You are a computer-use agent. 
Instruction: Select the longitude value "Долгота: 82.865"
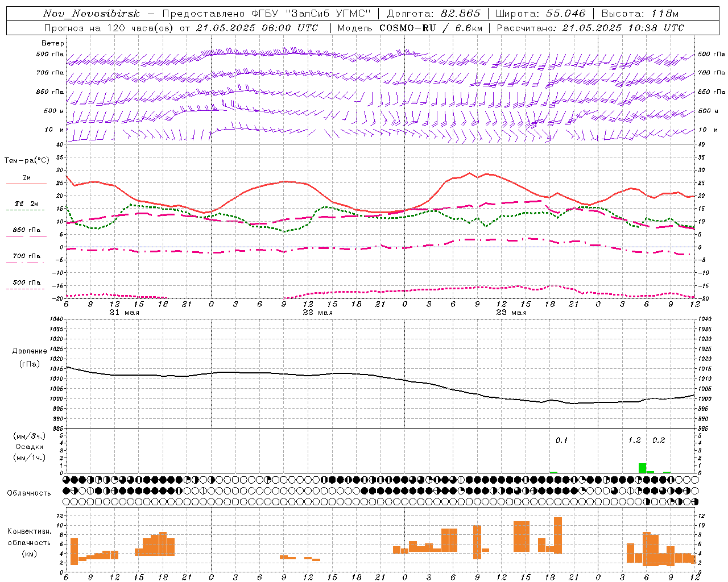(434, 14)
